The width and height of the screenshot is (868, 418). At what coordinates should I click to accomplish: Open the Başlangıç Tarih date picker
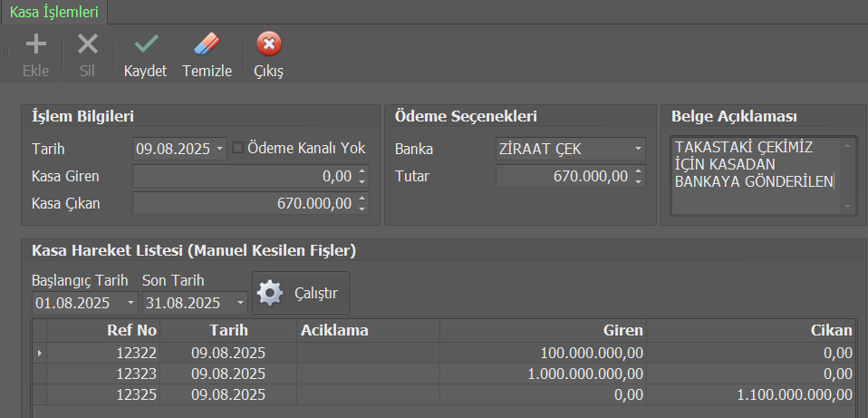coord(131,303)
